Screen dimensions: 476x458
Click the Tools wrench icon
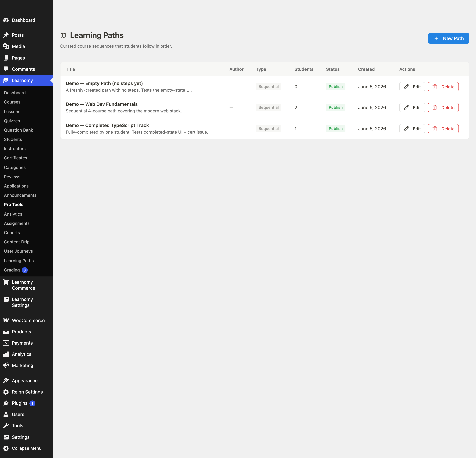[x=6, y=425]
